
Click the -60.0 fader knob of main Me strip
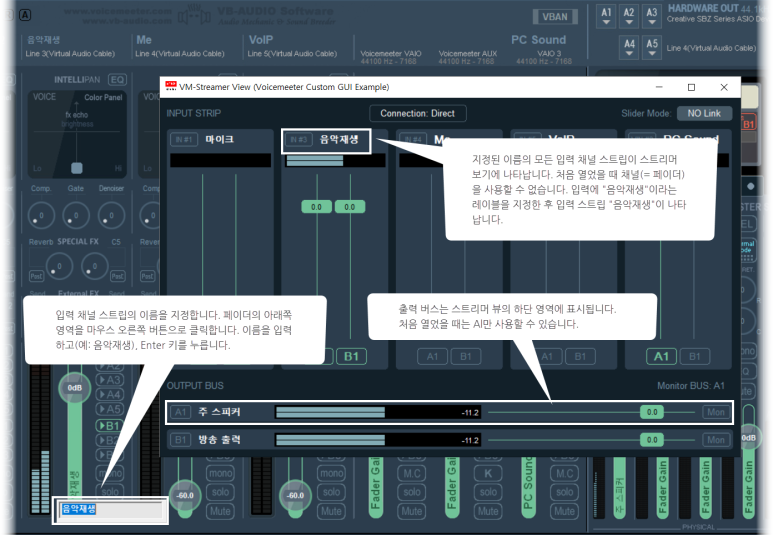(185, 496)
